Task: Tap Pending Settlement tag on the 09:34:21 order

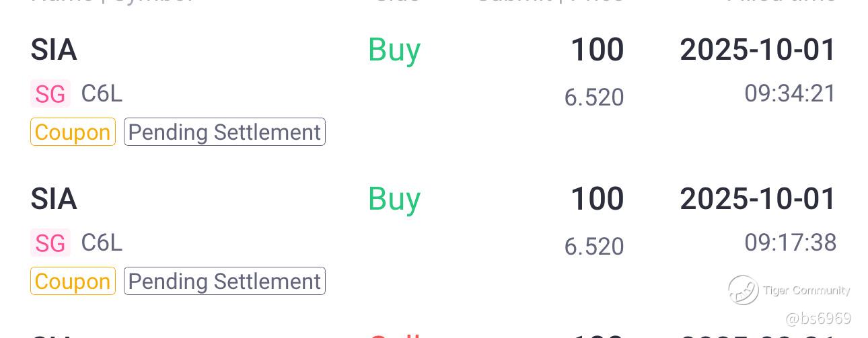Action: point(224,132)
